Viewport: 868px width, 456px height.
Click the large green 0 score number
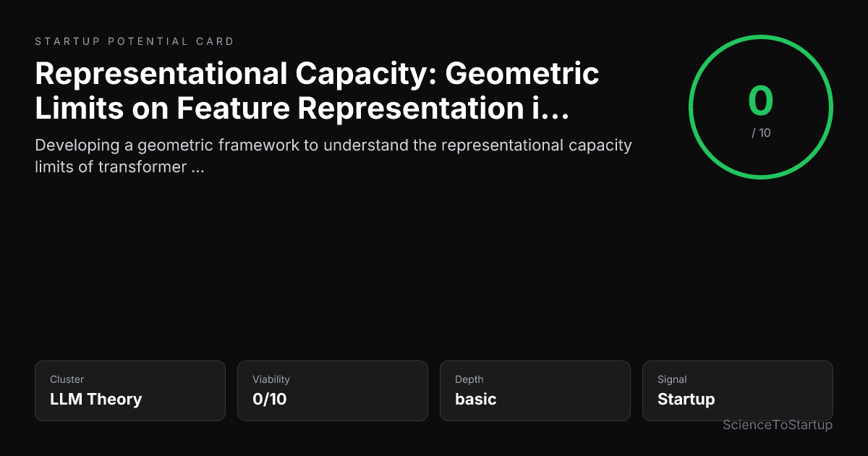tap(761, 101)
